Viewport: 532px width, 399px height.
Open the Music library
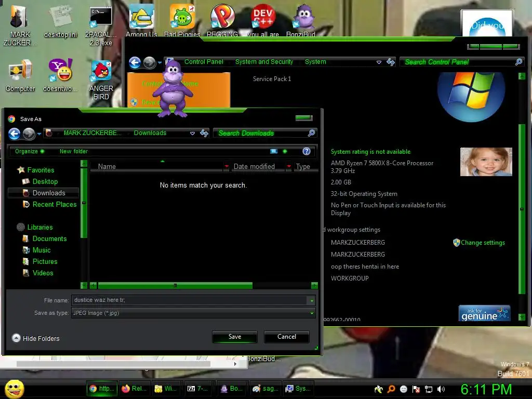[x=37, y=250]
